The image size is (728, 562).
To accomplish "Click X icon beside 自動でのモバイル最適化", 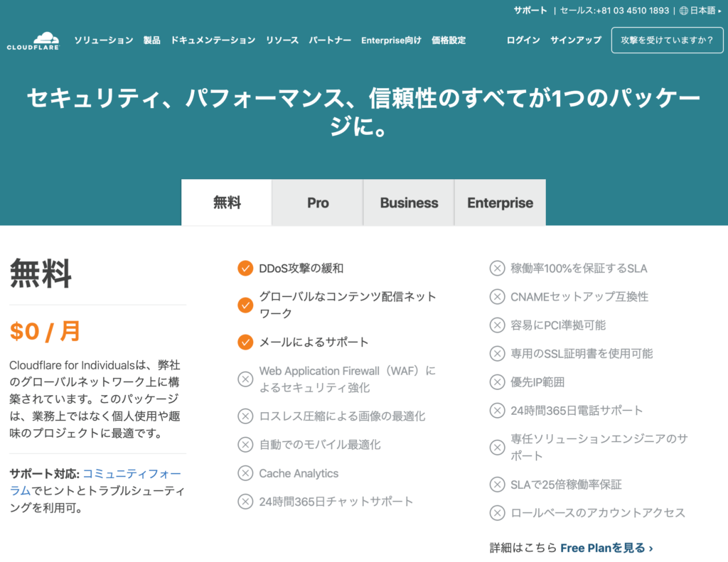I will (245, 445).
